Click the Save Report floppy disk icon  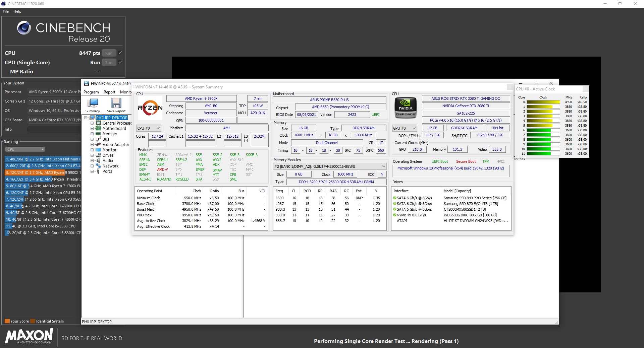116,103
